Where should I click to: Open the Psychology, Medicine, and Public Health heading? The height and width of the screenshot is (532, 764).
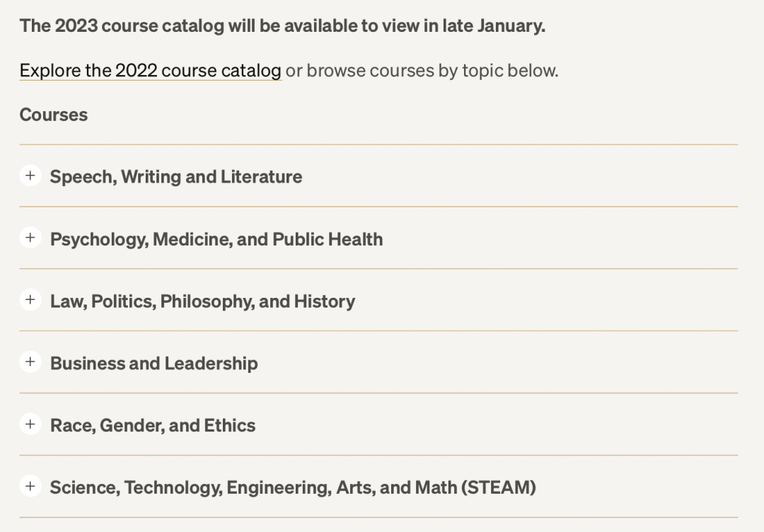click(x=216, y=239)
